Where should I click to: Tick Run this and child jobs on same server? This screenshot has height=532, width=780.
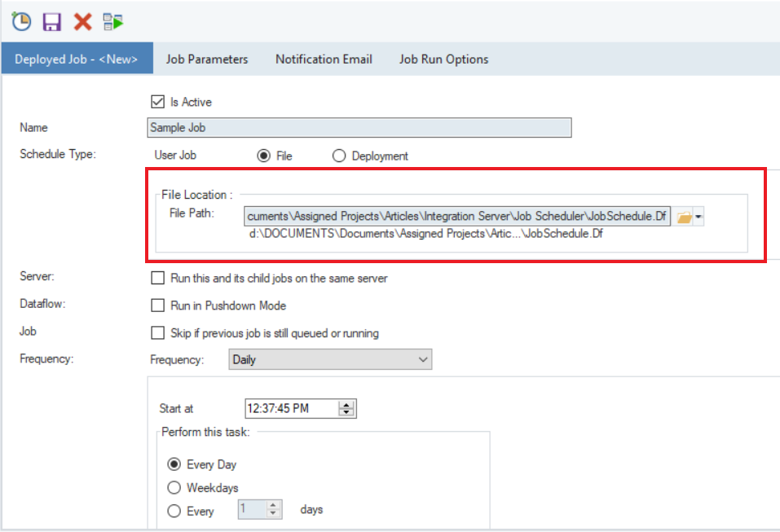tap(158, 278)
